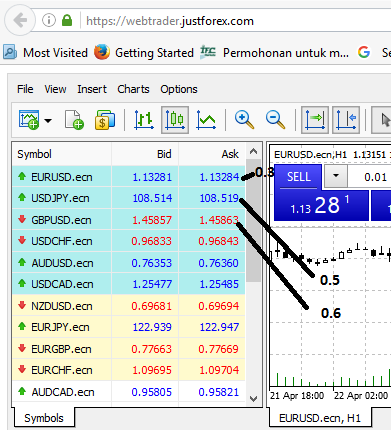Select the GBPUSD.ecn row
The height and width of the screenshot is (430, 391).
129,220
